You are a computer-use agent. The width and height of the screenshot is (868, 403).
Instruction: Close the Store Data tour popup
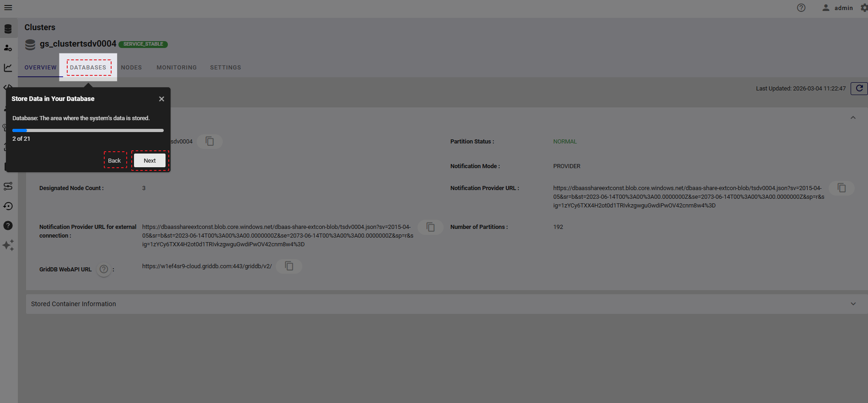coord(161,99)
